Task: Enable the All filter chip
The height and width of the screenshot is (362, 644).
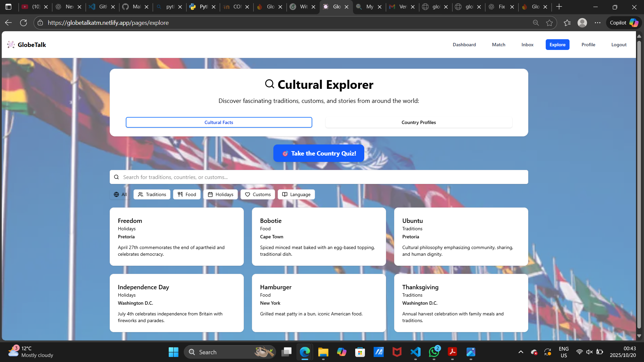Action: [120, 194]
